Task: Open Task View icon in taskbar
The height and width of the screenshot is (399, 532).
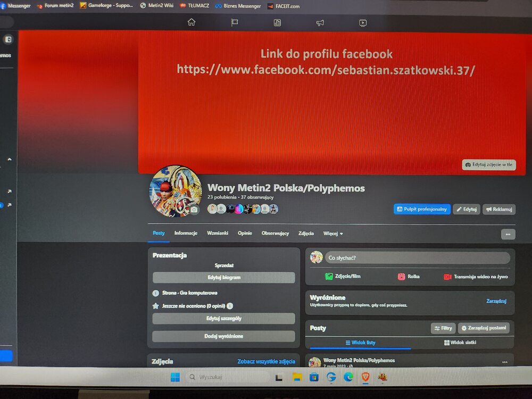Action: tap(279, 377)
